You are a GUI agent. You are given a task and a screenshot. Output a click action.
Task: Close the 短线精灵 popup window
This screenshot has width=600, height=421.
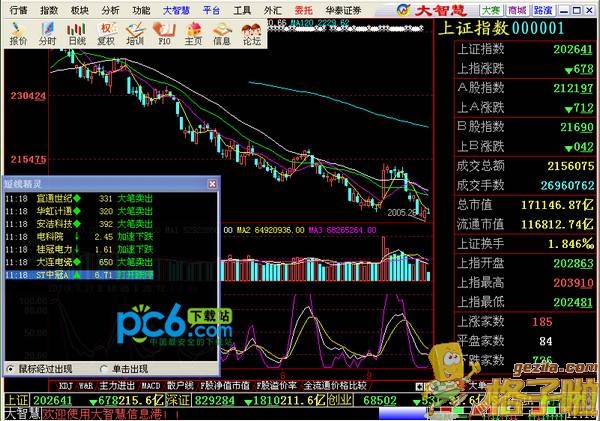[212, 184]
